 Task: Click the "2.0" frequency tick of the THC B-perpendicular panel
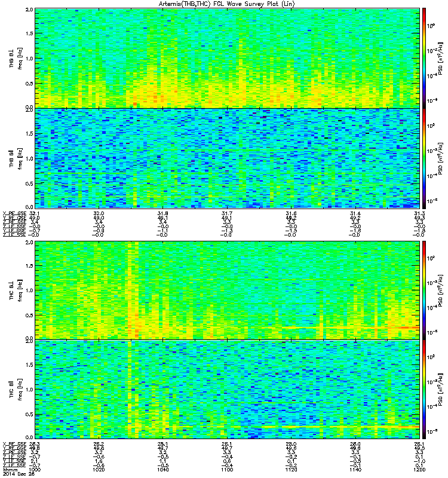29,243
